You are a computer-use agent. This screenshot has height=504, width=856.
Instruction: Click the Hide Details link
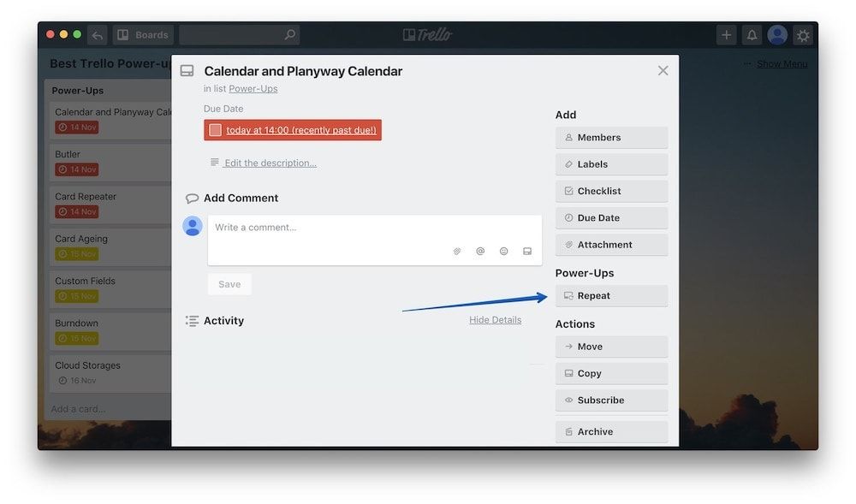[x=495, y=320]
